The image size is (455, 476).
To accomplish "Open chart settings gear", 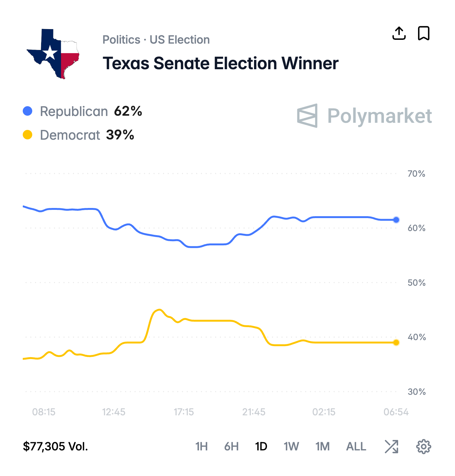I will click(x=423, y=446).
